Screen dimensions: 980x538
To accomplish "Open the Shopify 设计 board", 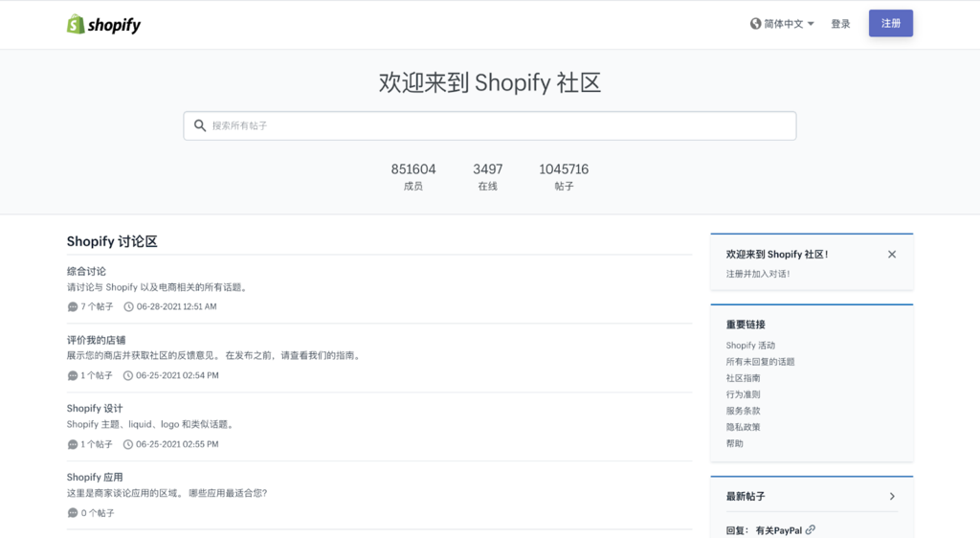I will (x=95, y=408).
